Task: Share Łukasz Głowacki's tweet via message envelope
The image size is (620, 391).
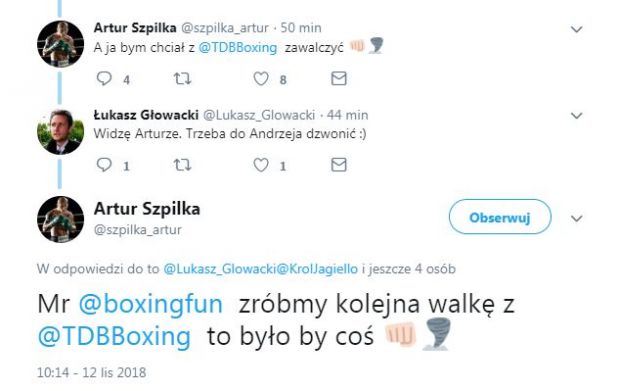Action: 339,164
